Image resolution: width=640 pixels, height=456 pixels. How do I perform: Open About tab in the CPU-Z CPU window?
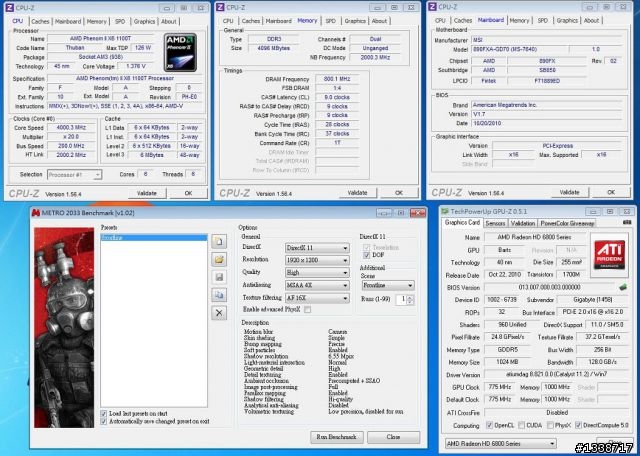click(x=169, y=22)
